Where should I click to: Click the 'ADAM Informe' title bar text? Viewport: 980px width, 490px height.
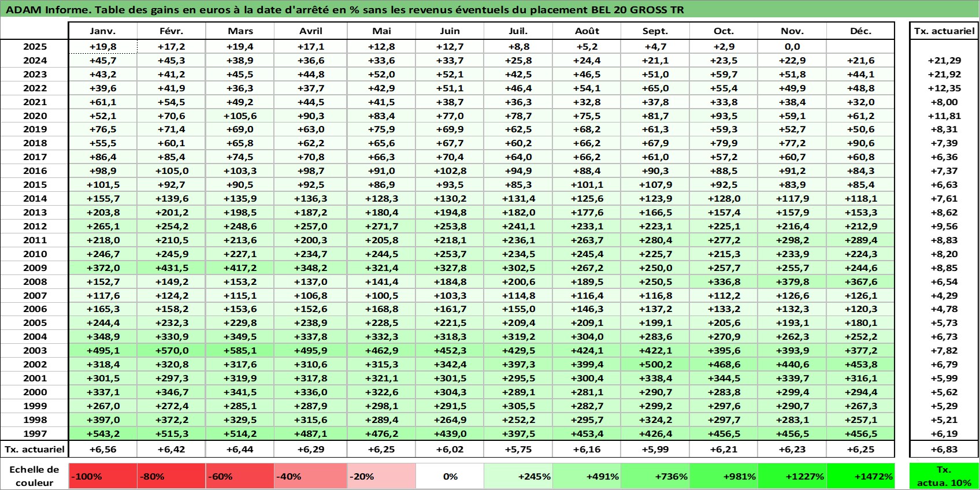coord(345,10)
